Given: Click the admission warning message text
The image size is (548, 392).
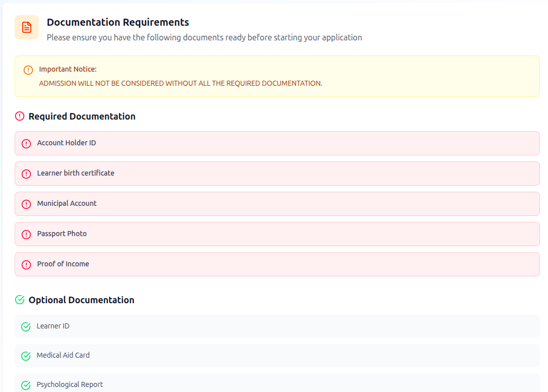Looking at the screenshot, I should (x=180, y=83).
